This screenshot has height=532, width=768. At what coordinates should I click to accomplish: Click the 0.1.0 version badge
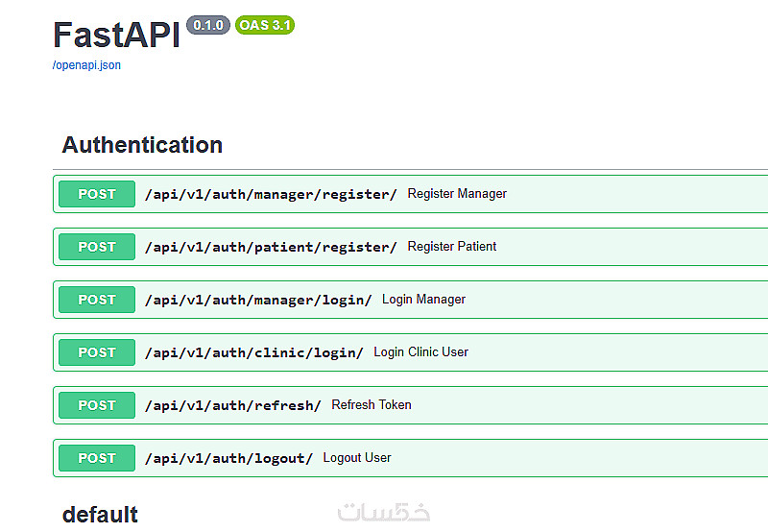(208, 25)
